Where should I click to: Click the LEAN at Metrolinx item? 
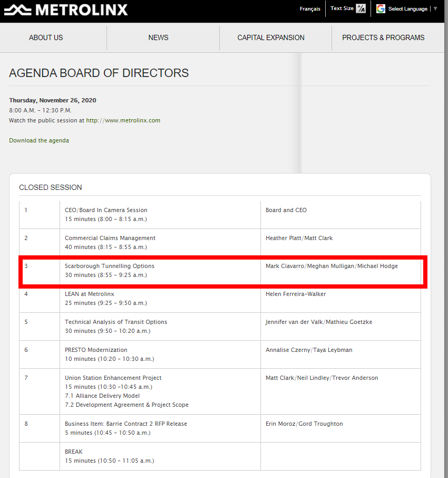pyautogui.click(x=90, y=294)
